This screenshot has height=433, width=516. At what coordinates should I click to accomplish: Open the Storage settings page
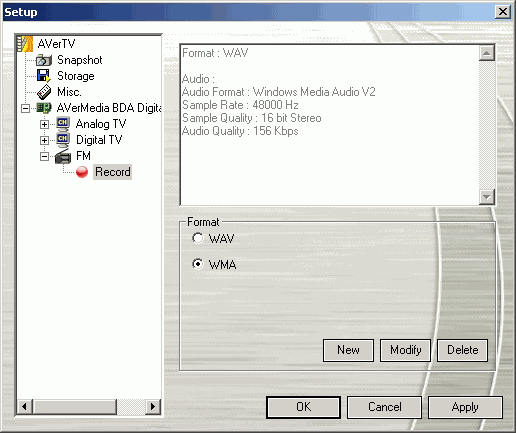click(x=76, y=76)
